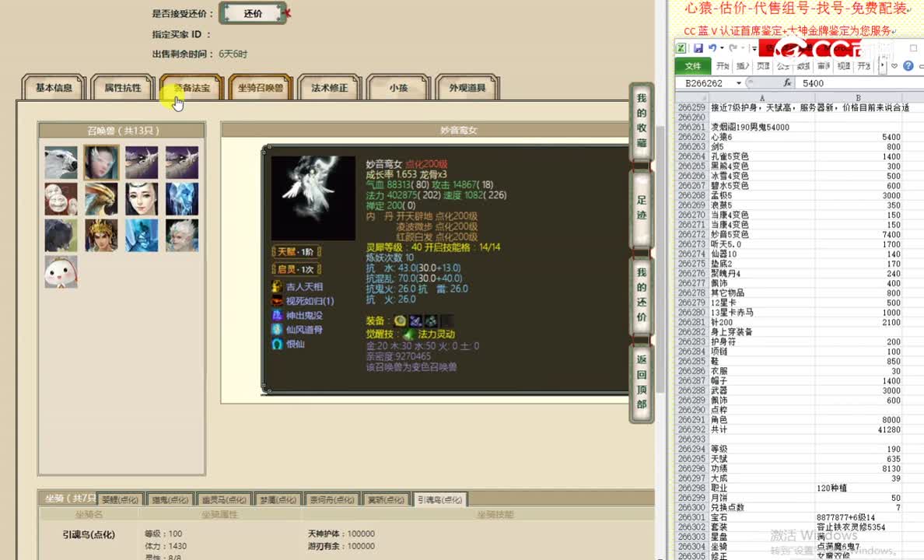
Task: Open the 属性抗性 tab
Action: coord(123,88)
